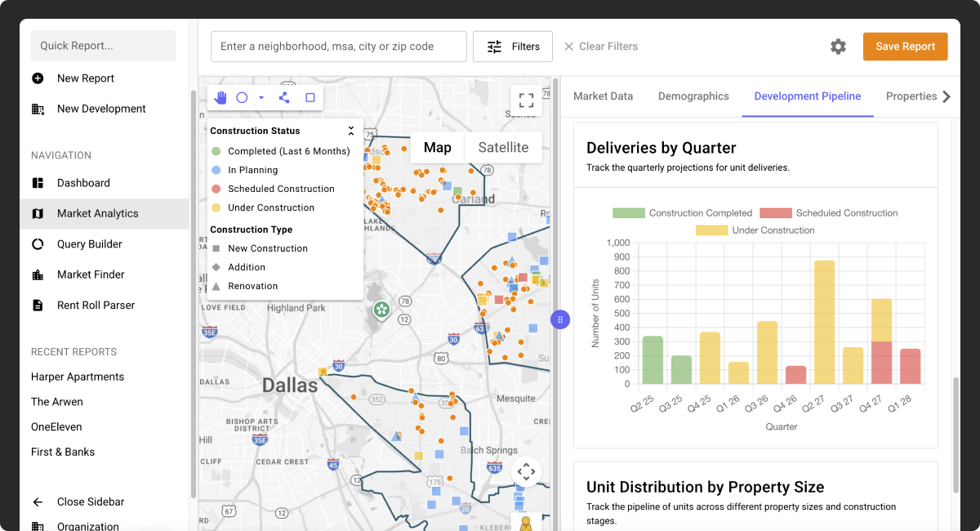Switch to the Demographics tab
980x531 pixels.
click(693, 96)
